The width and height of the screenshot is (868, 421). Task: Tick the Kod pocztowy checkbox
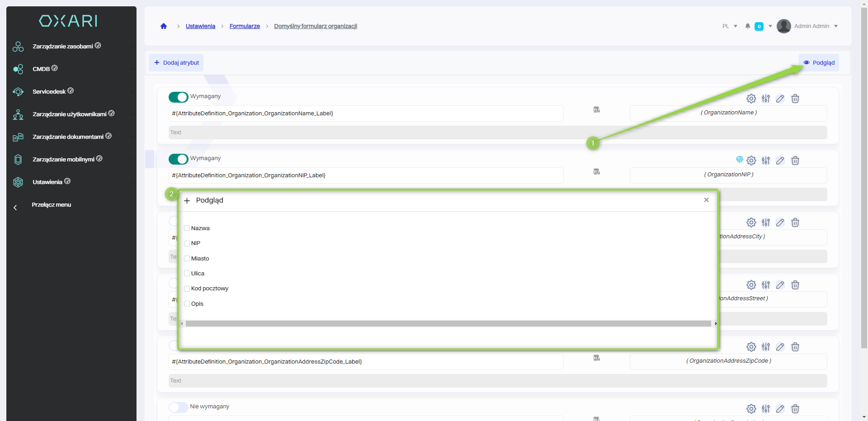187,289
